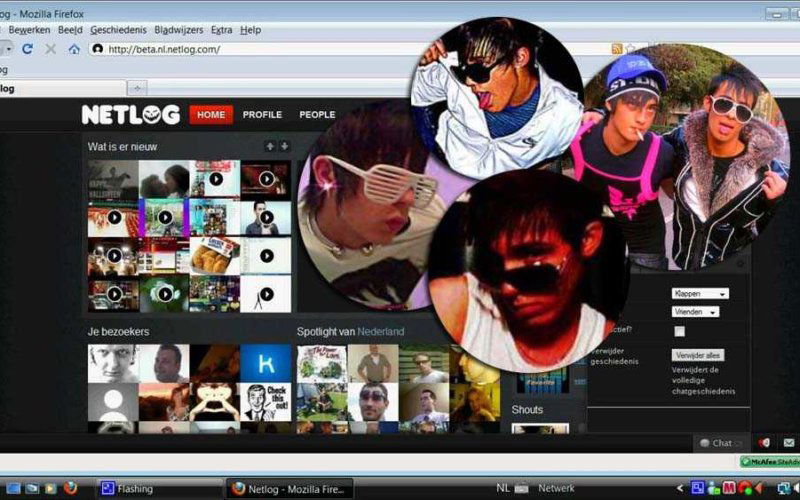Open the Help menu

251,30
